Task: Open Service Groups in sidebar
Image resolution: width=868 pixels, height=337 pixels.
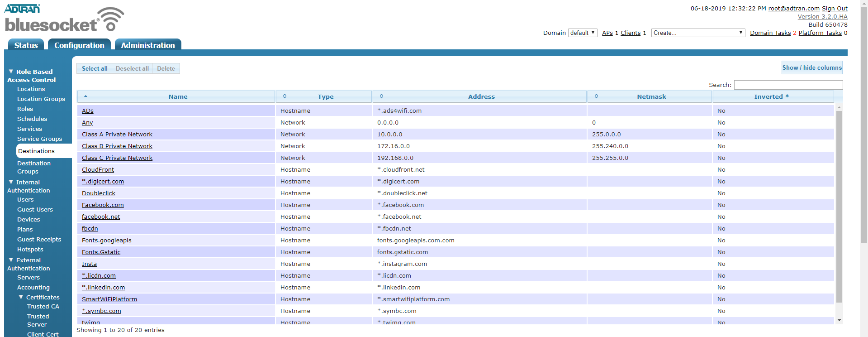Action: [x=39, y=139]
